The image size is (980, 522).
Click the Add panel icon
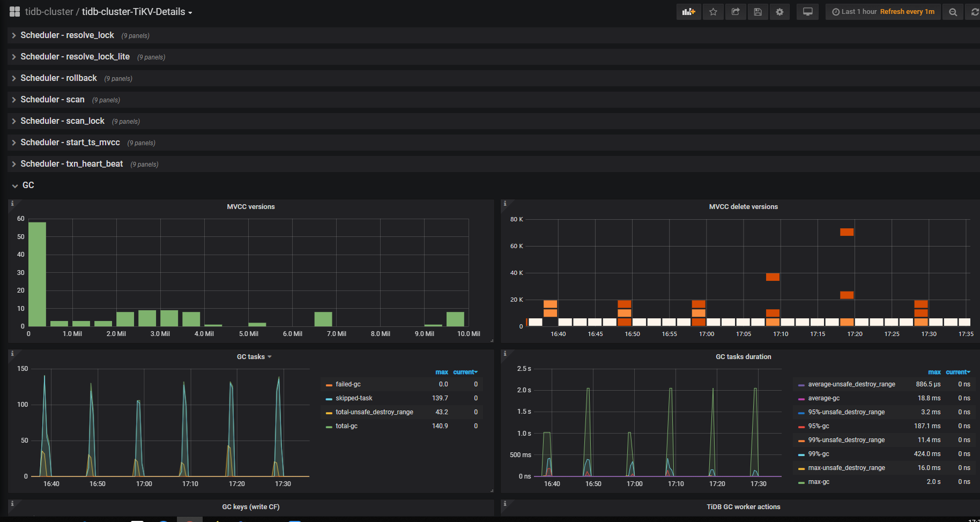click(x=688, y=12)
